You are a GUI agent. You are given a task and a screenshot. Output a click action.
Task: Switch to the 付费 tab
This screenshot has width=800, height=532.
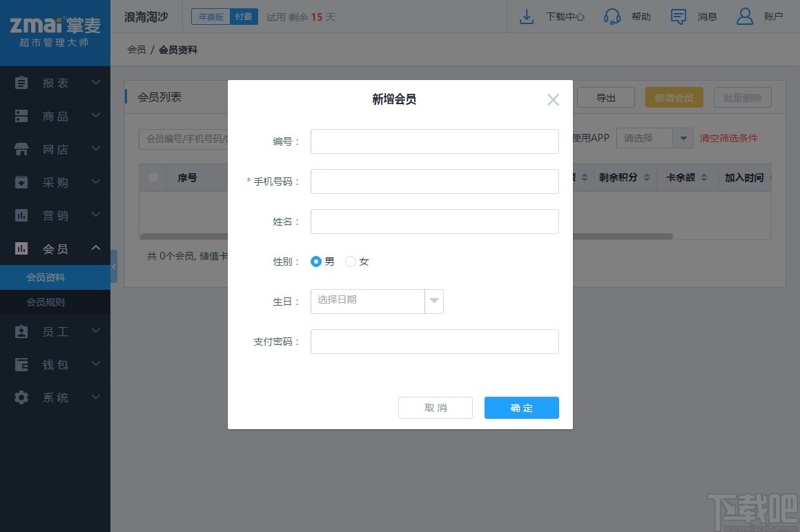tap(243, 16)
